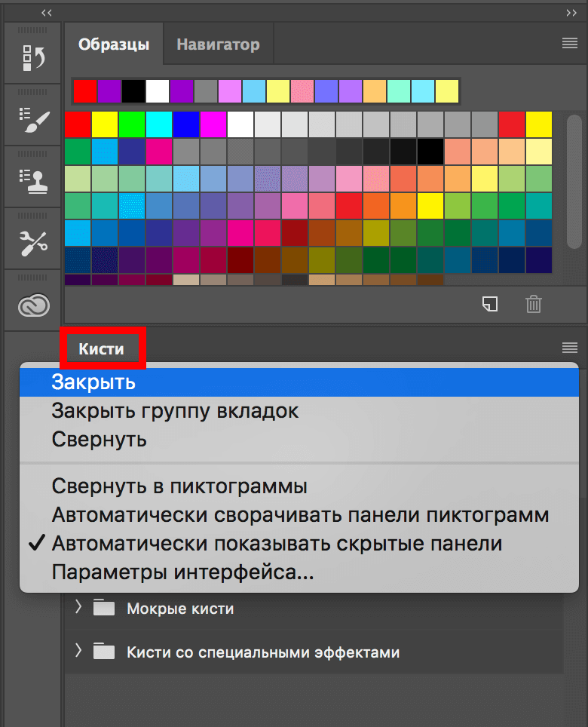Uncheck Автоматически показывать скрытые панели
Image resolution: width=588 pixels, height=727 pixels.
299,544
